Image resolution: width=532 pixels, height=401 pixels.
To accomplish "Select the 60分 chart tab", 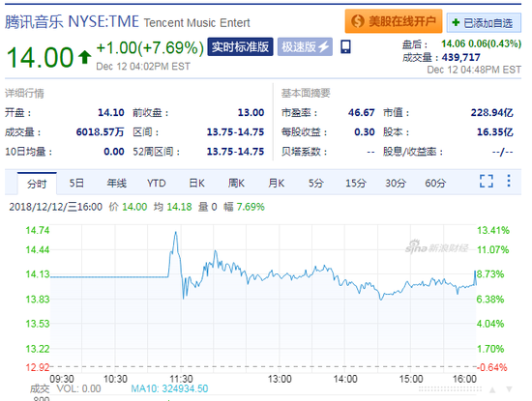I will coord(435,184).
